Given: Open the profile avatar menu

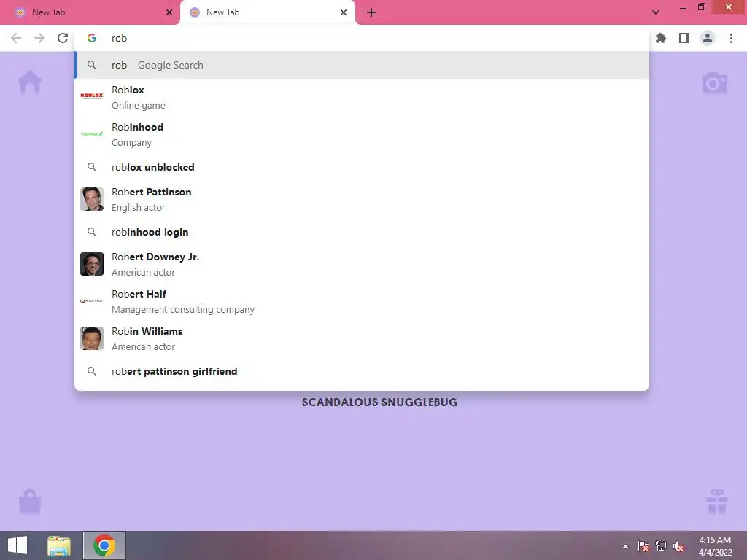Looking at the screenshot, I should coord(708,38).
